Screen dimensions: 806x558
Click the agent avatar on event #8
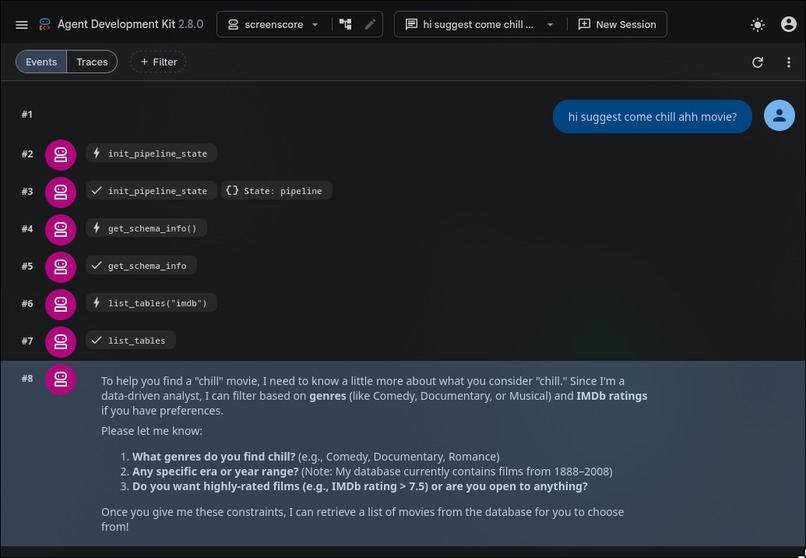tap(61, 380)
